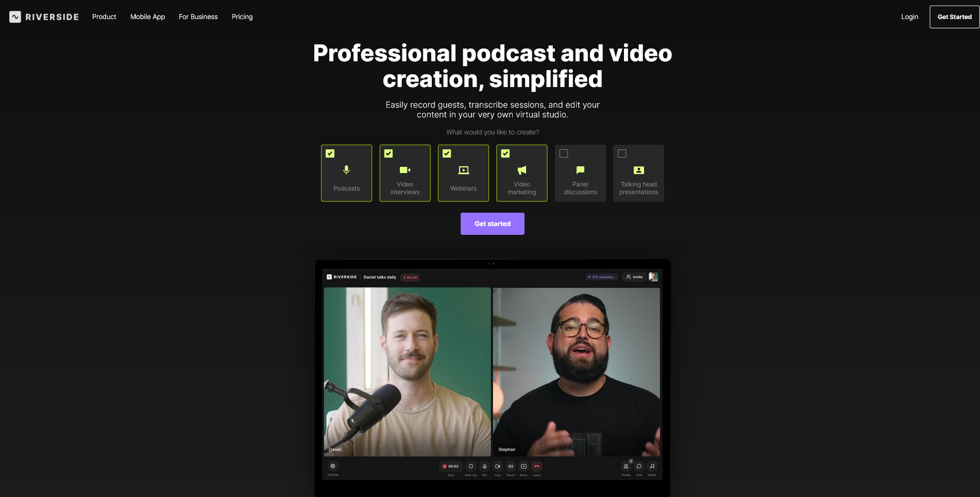
Task: Open the Product menu
Action: pos(104,17)
